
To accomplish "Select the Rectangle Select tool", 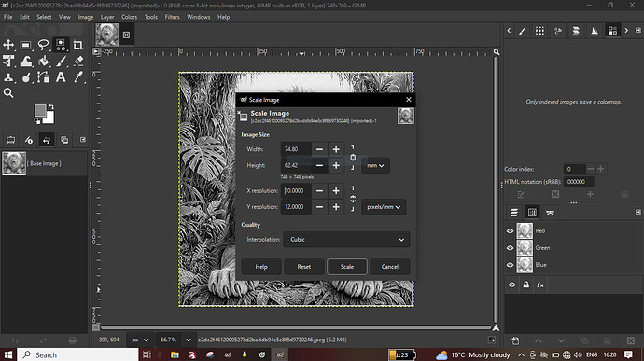I will point(25,45).
